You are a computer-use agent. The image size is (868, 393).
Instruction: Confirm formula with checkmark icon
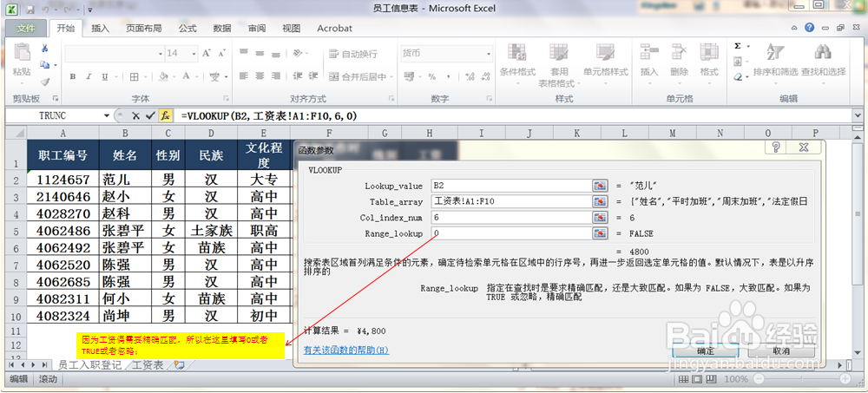pyautogui.click(x=149, y=115)
